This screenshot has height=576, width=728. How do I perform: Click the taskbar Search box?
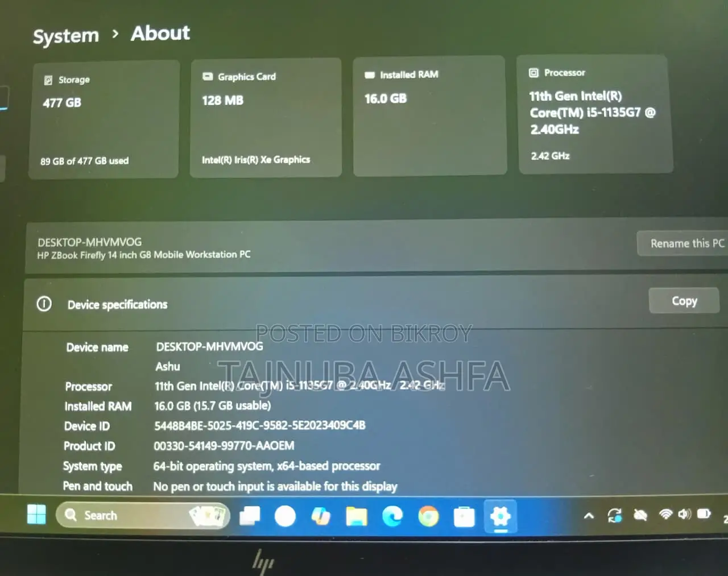click(x=143, y=516)
